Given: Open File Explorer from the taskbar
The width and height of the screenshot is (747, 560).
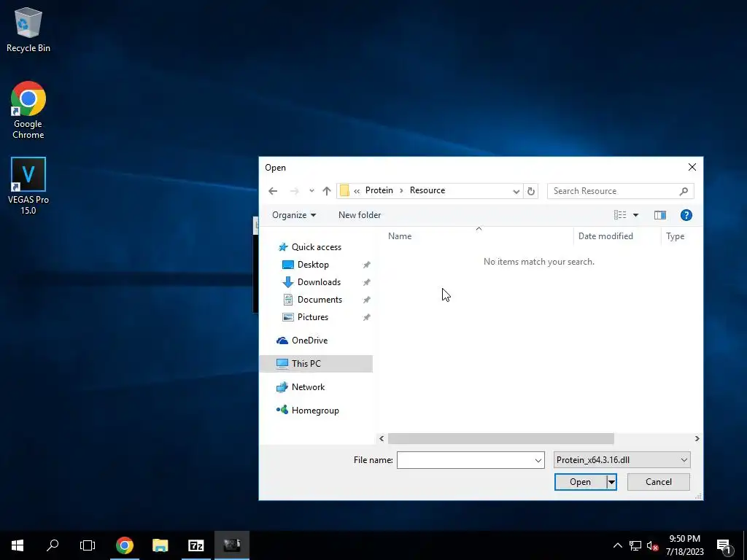Looking at the screenshot, I should point(160,545).
